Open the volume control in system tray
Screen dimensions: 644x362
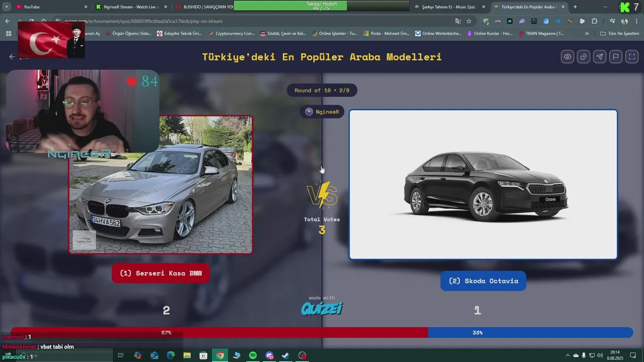click(x=600, y=355)
